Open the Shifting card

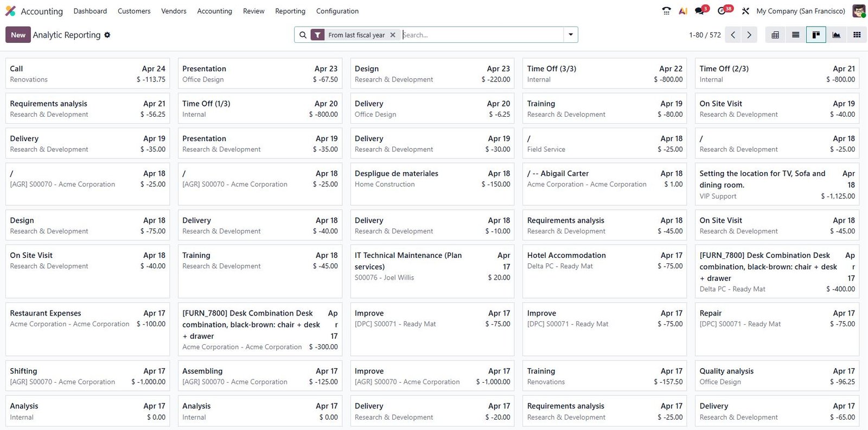coord(87,376)
